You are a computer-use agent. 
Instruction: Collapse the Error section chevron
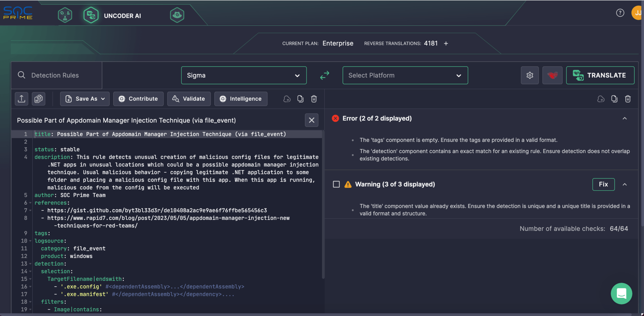tap(625, 119)
